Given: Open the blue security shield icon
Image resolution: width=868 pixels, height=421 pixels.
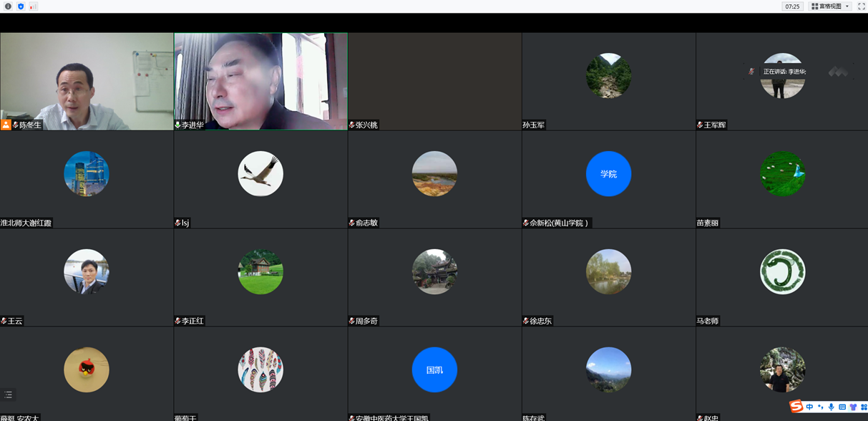Looking at the screenshot, I should 21,6.
